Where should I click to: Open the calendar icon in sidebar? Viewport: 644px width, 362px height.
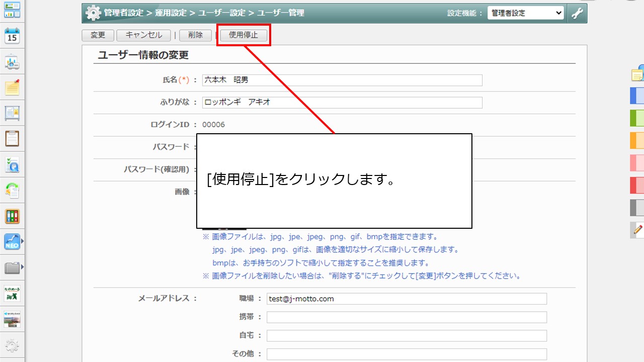coord(12,37)
